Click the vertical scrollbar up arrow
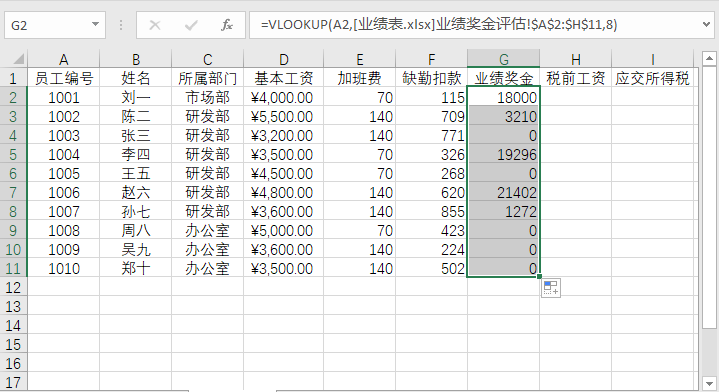This screenshot has height=392, width=719. pyautogui.click(x=709, y=58)
